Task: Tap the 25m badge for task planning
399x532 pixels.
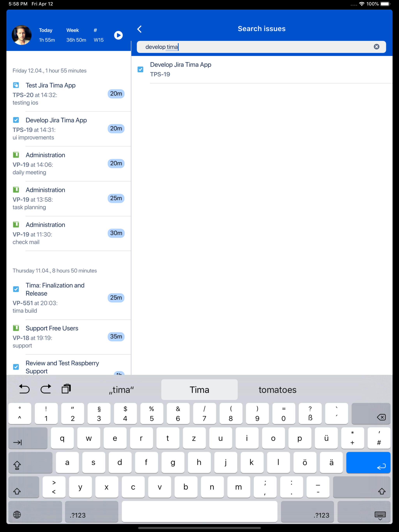Action: pos(116,198)
